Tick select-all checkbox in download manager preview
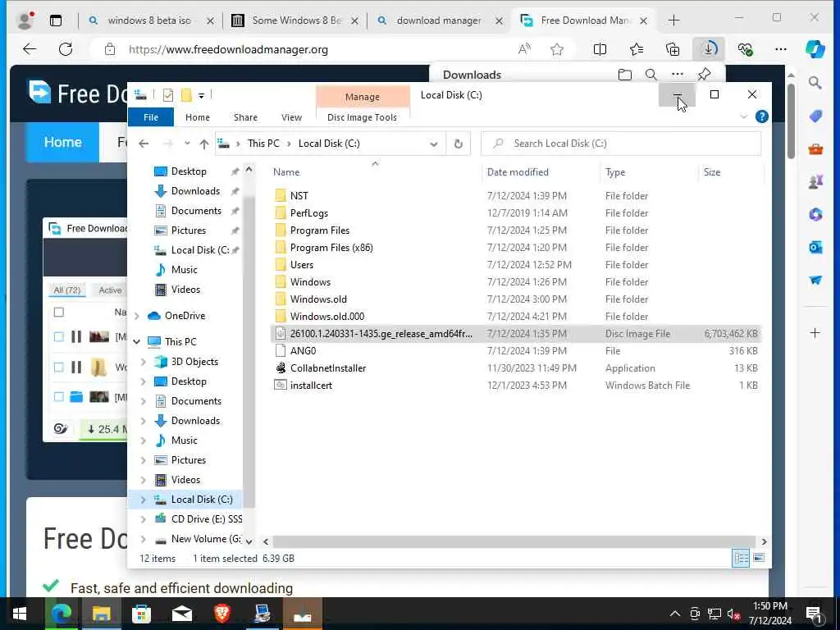Screen dimensions: 840x630 click(x=59, y=313)
